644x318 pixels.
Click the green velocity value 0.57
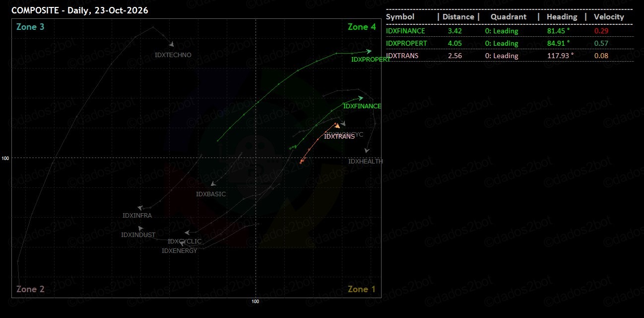pyautogui.click(x=601, y=43)
